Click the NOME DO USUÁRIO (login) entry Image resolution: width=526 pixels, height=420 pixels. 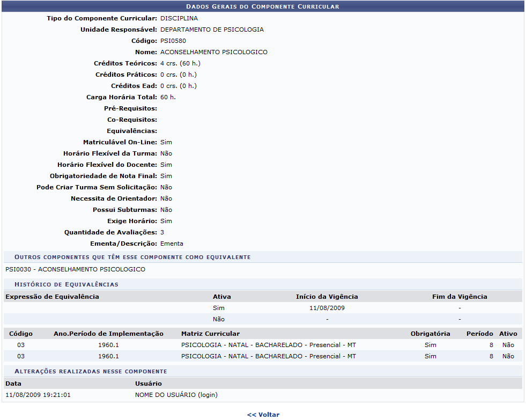point(176,395)
